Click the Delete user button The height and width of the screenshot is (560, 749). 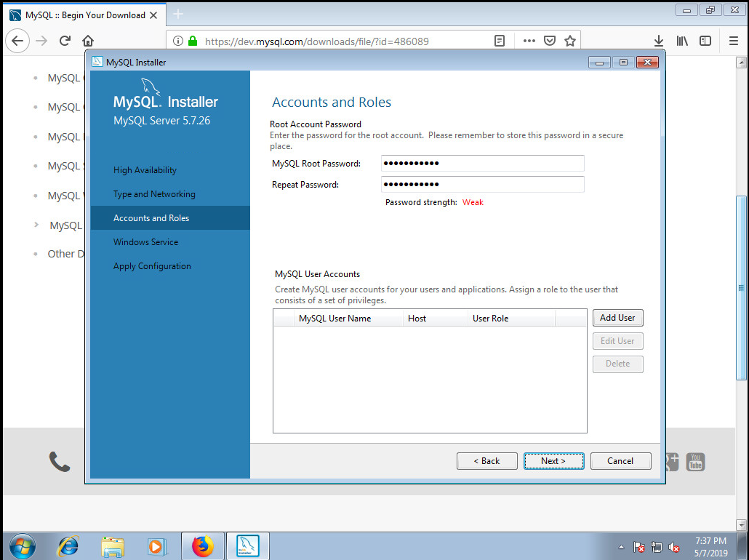[x=617, y=364]
